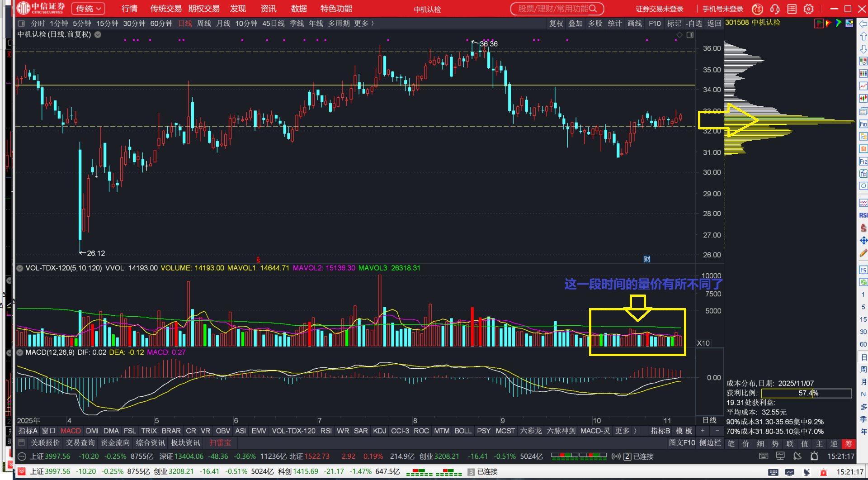868x480 pixels.
Task: Click the keyboard icon in dark status bar
Action: 764,456
